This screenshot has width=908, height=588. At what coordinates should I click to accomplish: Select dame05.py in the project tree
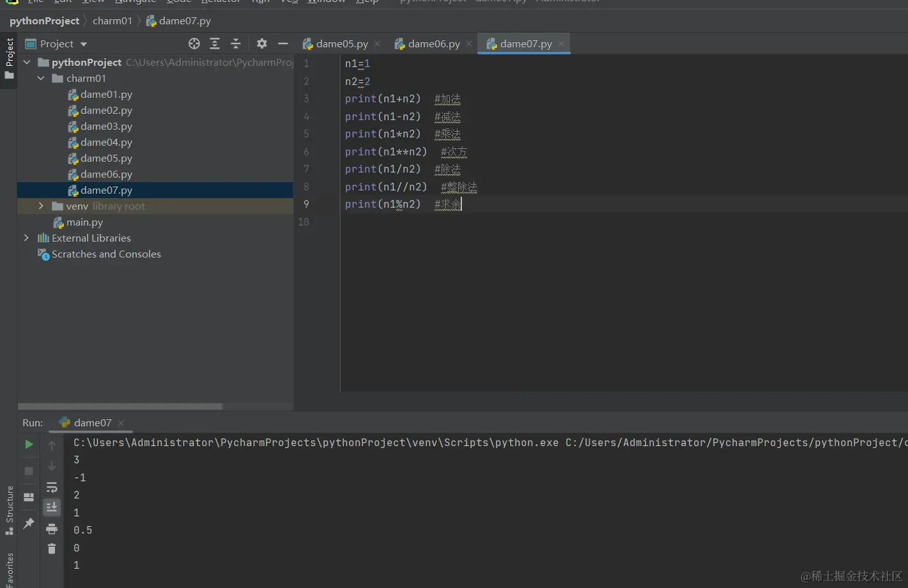click(x=106, y=159)
